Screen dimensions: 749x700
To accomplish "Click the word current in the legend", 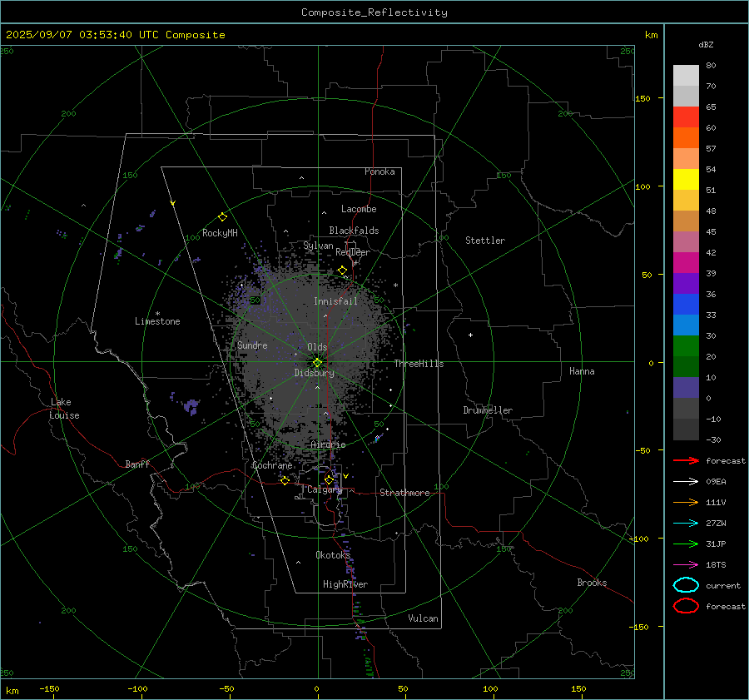I will click(x=723, y=586).
